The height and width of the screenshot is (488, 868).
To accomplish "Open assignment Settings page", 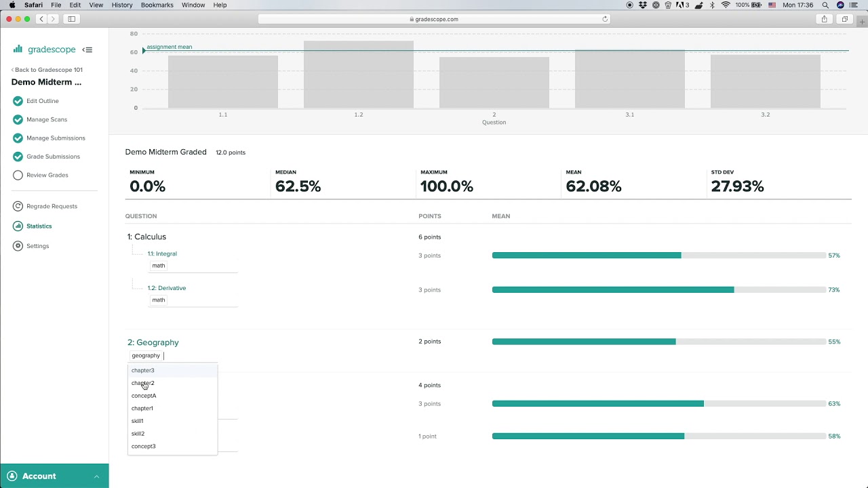I will (x=37, y=246).
